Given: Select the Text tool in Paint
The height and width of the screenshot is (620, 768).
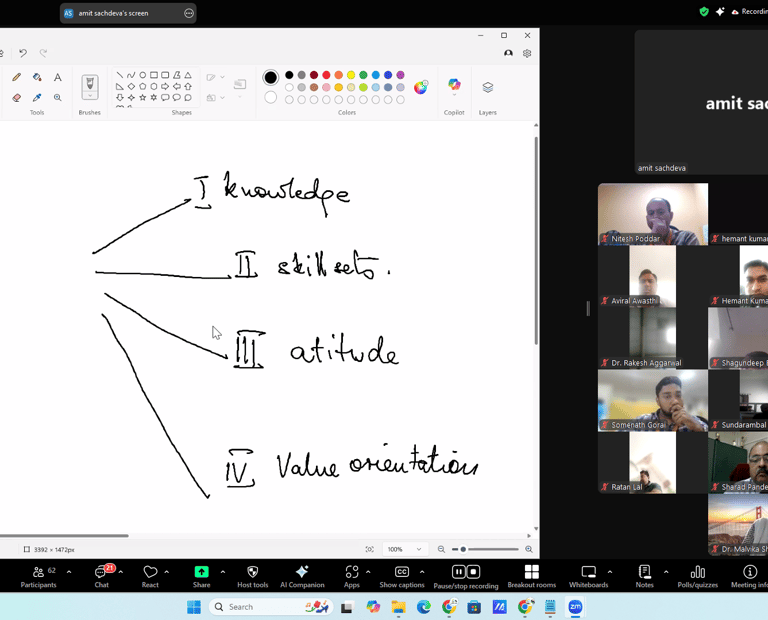Looking at the screenshot, I should click(x=57, y=77).
